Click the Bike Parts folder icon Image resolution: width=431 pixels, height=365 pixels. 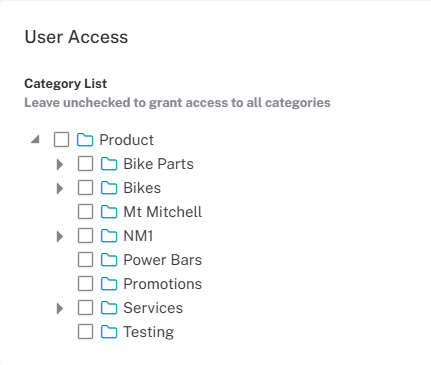coord(109,164)
